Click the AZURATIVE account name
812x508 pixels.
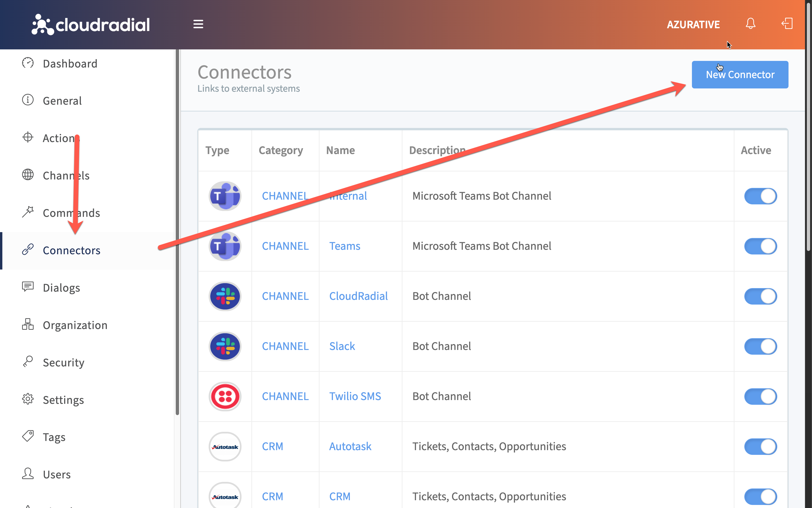pyautogui.click(x=693, y=24)
